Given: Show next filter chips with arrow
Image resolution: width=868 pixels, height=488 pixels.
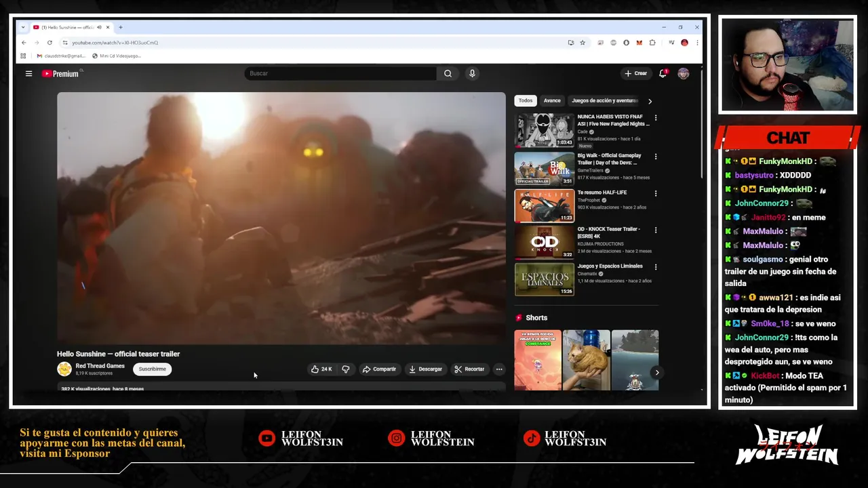Looking at the screenshot, I should click(650, 101).
